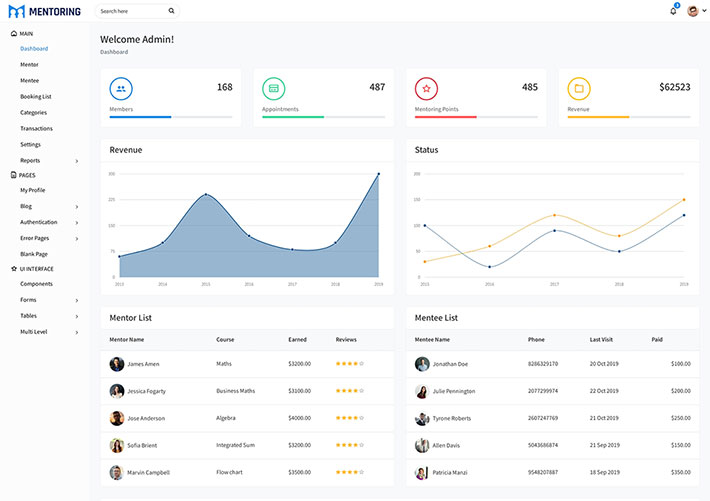This screenshot has width=710, height=501.
Task: Focus the Search here input field
Action: (130, 11)
